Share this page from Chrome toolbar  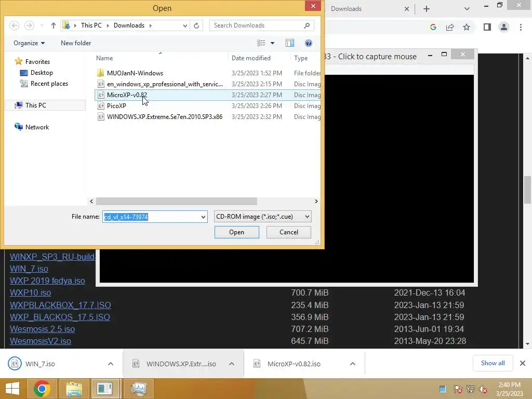pyautogui.click(x=450, y=27)
